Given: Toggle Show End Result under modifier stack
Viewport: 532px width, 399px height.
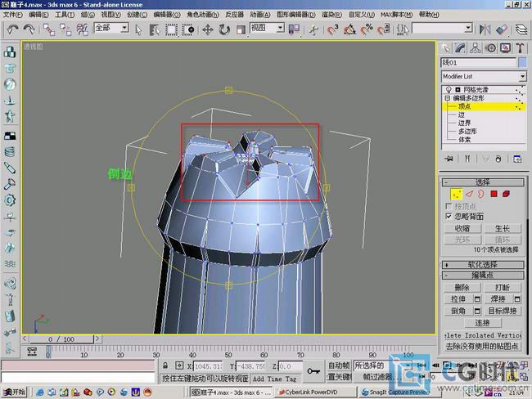Looking at the screenshot, I should click(467, 159).
